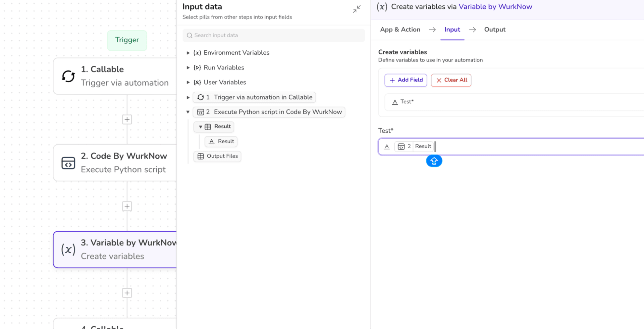Click the Callable step refresh icon
The width and height of the screenshot is (644, 329).
point(68,76)
